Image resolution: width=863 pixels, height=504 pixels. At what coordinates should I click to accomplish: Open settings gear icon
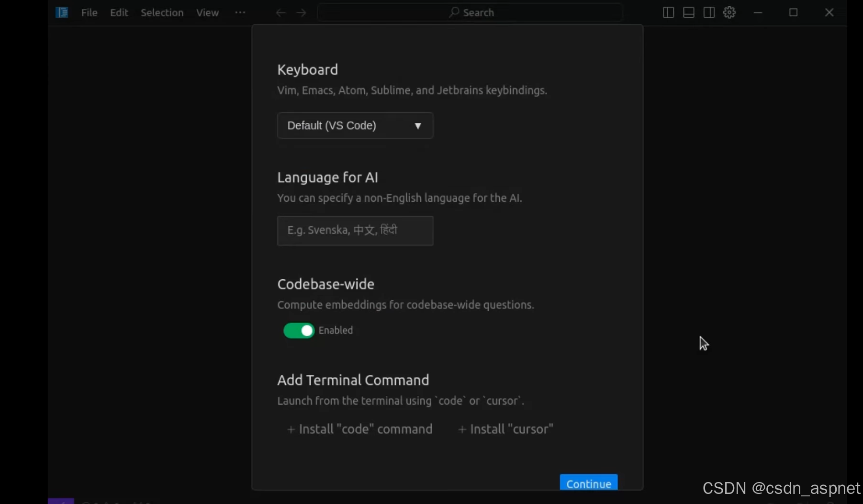729,12
